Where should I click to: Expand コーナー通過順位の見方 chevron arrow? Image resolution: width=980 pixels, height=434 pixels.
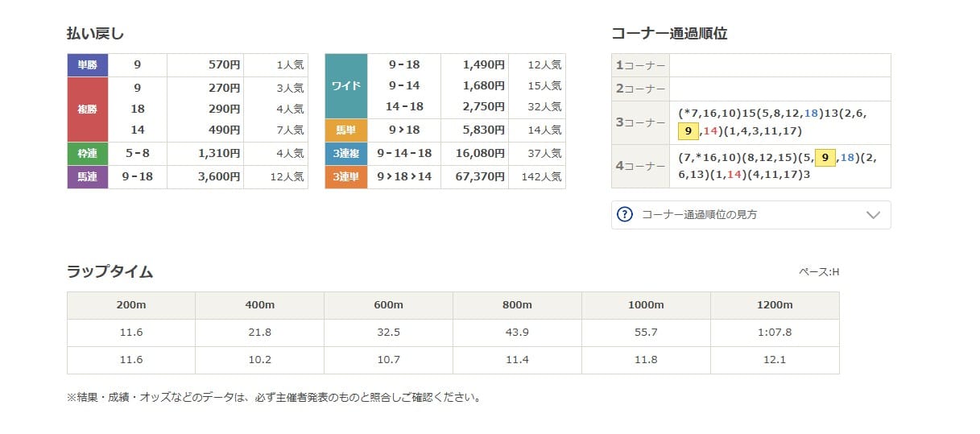coord(873,215)
